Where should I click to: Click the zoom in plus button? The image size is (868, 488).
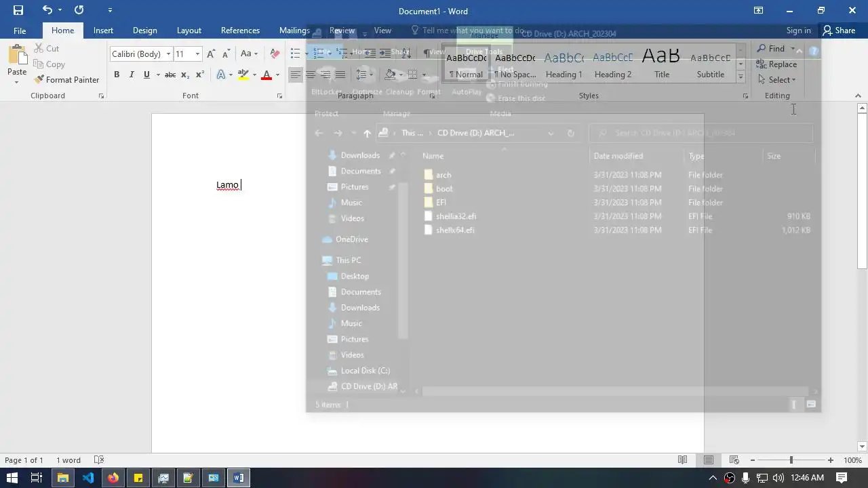tap(830, 460)
